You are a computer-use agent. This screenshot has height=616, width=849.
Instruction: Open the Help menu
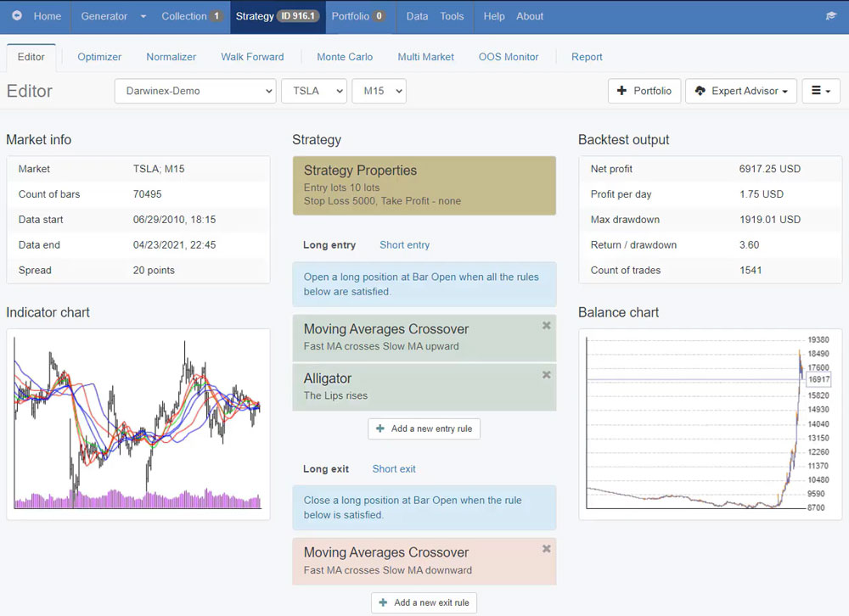[x=494, y=16]
